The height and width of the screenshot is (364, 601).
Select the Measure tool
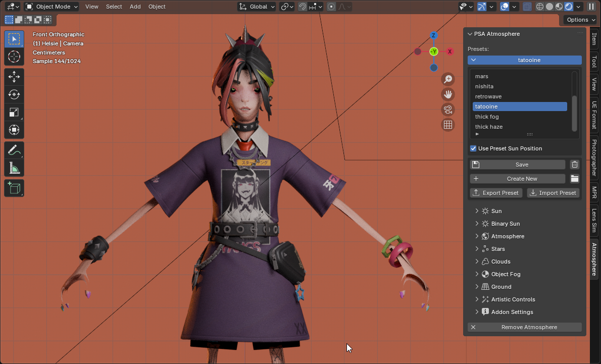[x=14, y=168]
